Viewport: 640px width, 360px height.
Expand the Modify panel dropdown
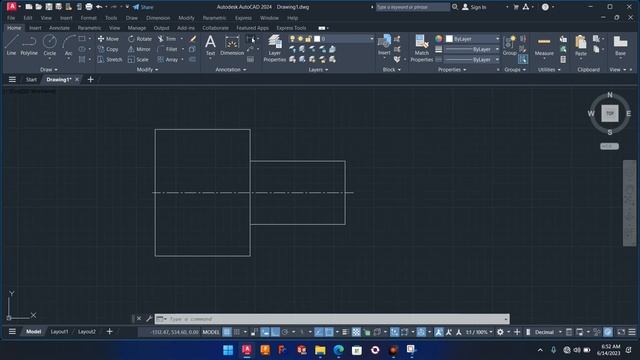147,69
